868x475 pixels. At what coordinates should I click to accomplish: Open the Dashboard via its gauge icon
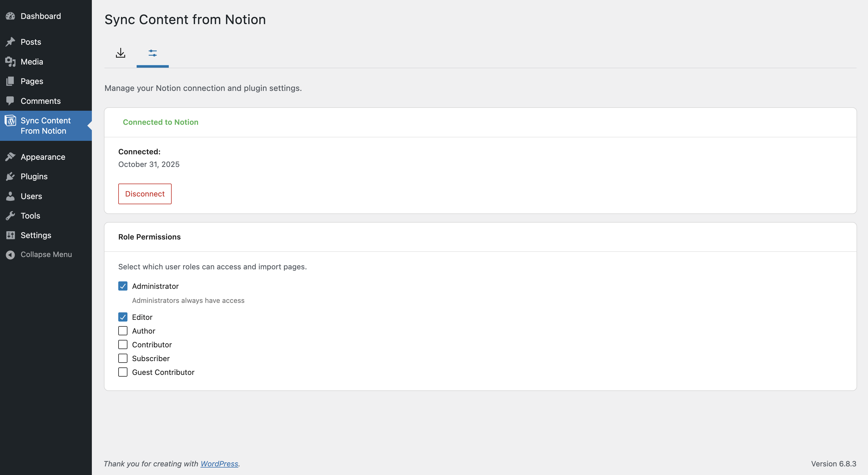pos(10,16)
